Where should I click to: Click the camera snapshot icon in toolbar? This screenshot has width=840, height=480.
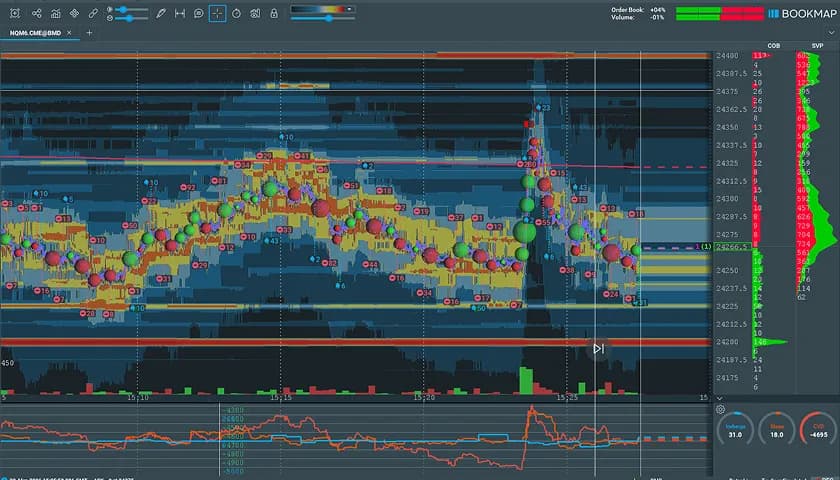pos(255,13)
